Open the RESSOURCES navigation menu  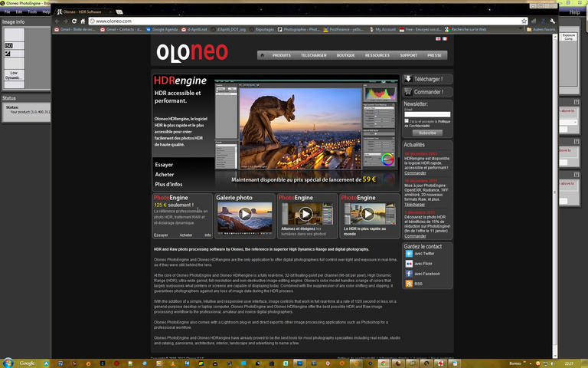click(377, 55)
